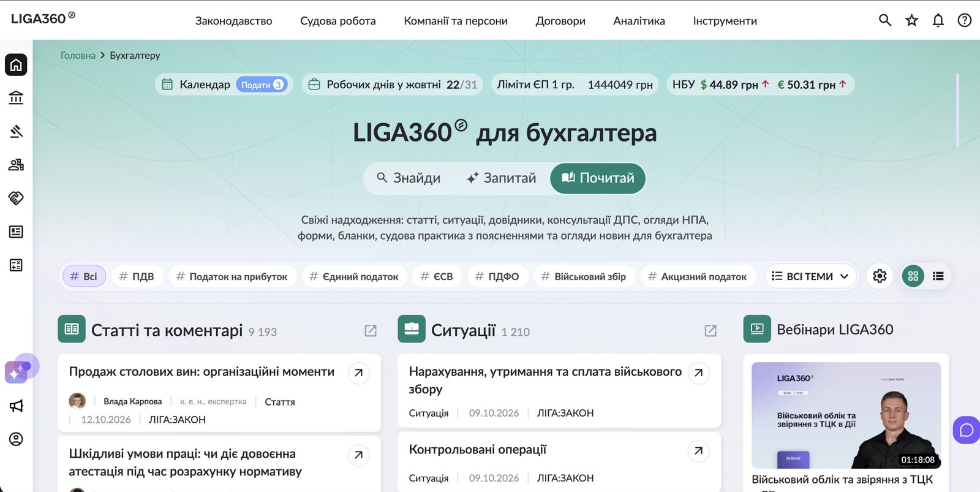Open the newspaper sidebar icon

[x=16, y=232]
